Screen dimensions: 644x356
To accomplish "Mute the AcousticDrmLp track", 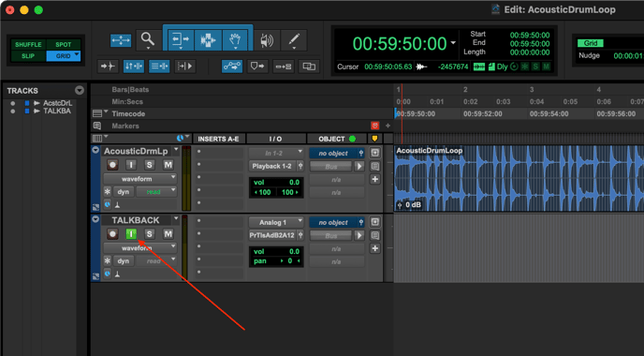I will 168,165.
